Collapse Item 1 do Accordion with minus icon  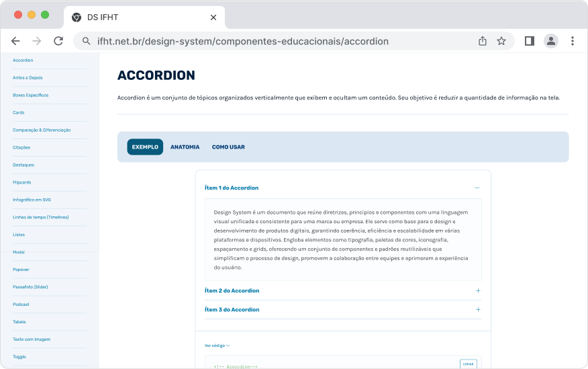pyautogui.click(x=477, y=188)
